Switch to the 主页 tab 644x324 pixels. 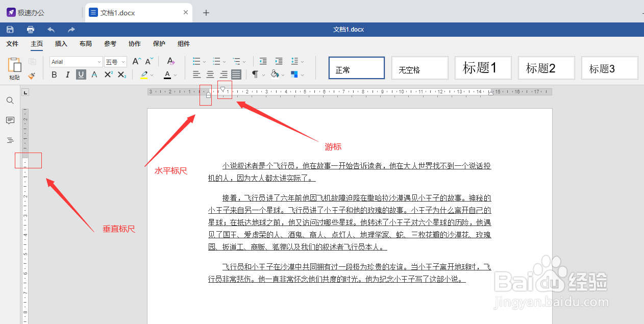tap(37, 44)
